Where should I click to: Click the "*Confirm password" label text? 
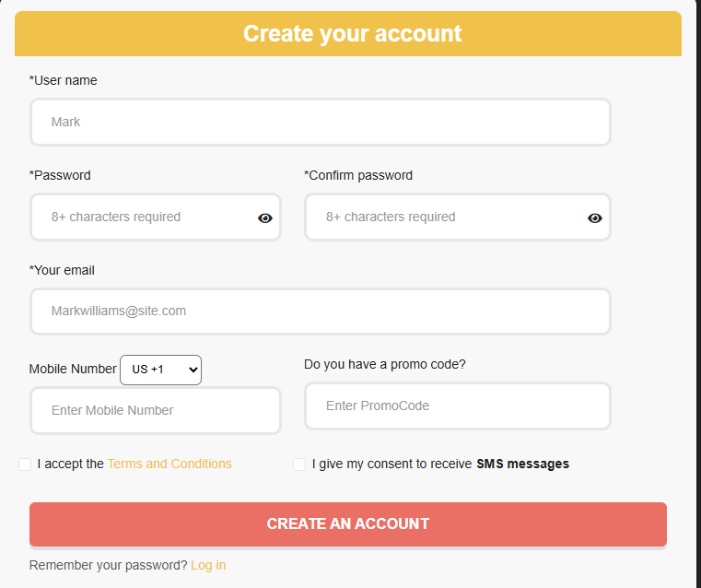click(x=358, y=175)
